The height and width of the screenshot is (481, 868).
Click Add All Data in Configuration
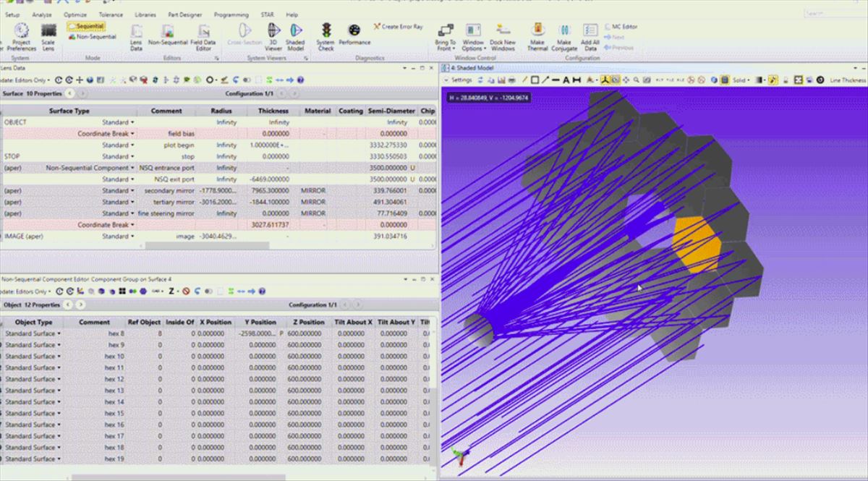590,37
